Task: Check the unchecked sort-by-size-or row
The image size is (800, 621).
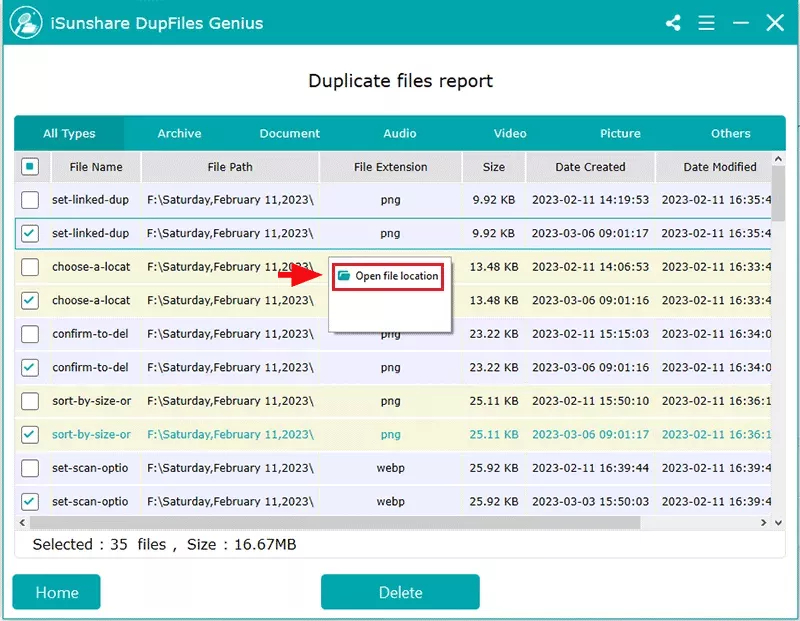Action: 30,401
